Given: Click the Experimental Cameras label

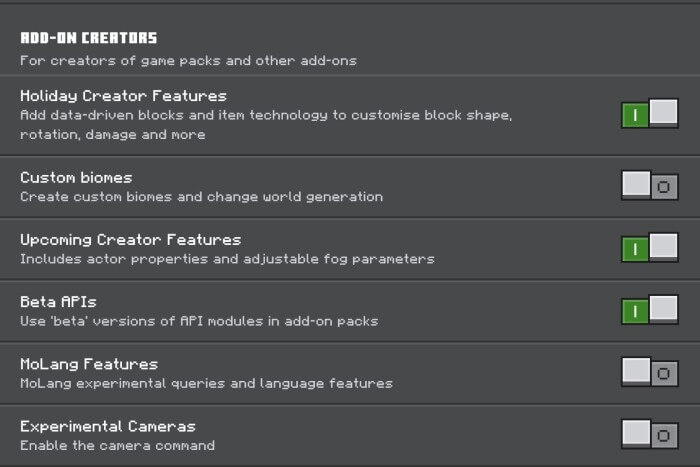Looking at the screenshot, I should click(x=108, y=426).
